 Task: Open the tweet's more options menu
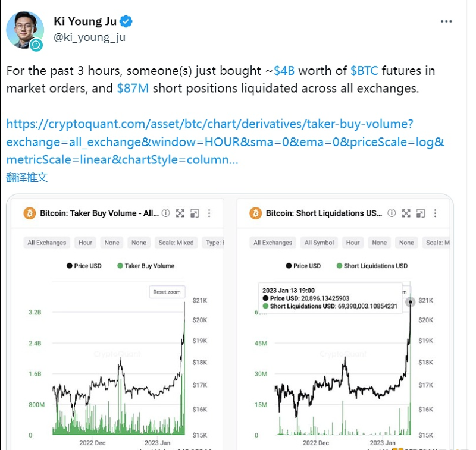coord(446,22)
